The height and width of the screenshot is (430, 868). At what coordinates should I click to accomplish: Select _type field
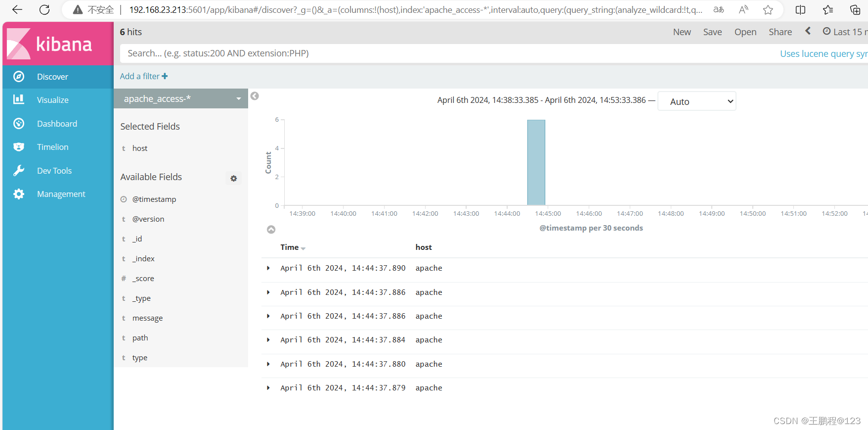click(x=141, y=298)
